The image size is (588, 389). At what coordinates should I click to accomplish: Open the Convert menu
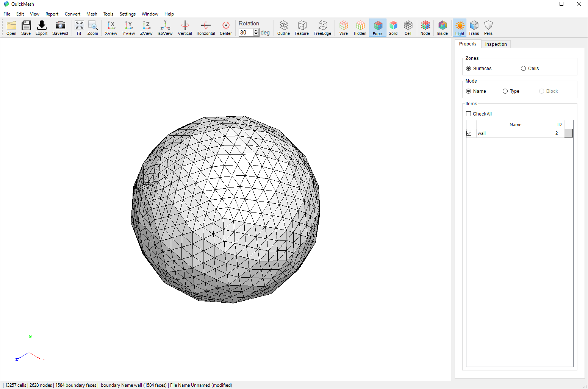point(72,14)
